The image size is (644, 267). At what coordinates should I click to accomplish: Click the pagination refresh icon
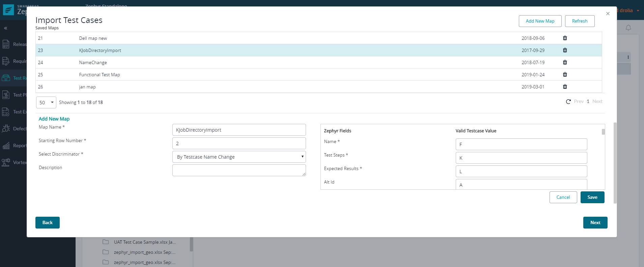(568, 102)
